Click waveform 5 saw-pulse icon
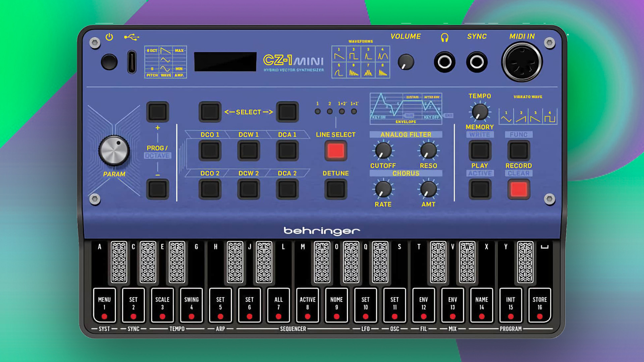Viewport: 644px width, 362px height. tap(339, 70)
